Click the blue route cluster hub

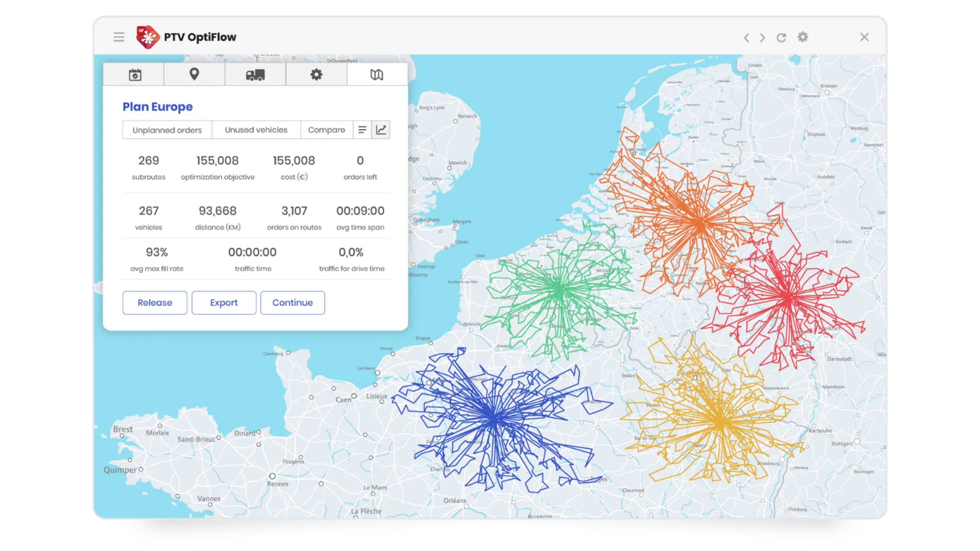click(494, 417)
